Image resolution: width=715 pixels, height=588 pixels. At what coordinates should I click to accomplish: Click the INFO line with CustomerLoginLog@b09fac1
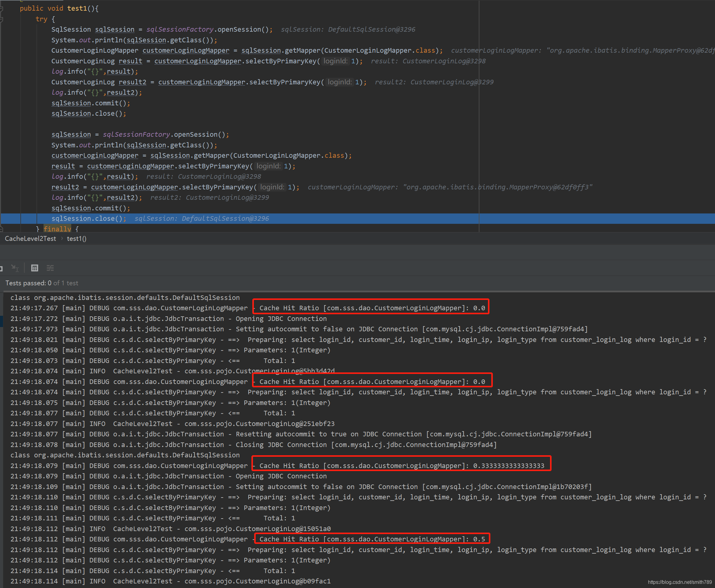coord(170,581)
